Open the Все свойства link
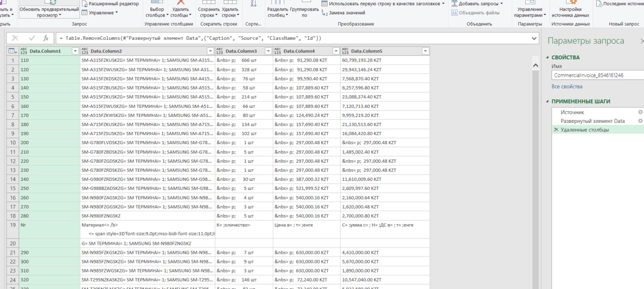Screen dimensions: 644x289 pos(567,87)
